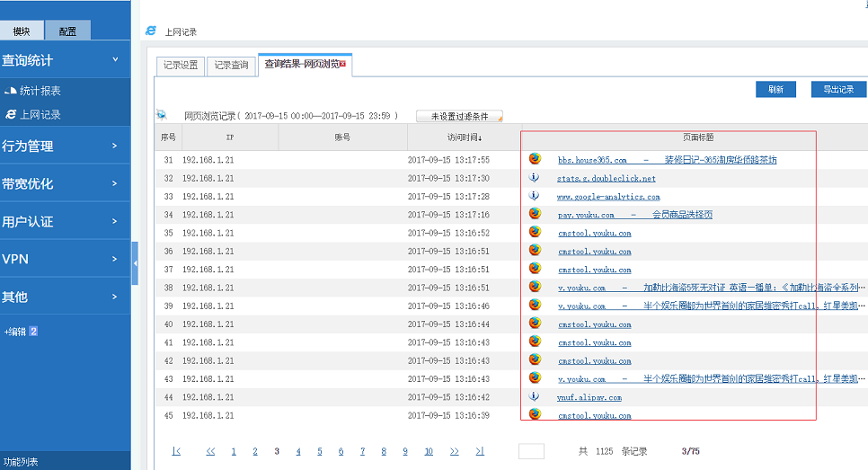Expand the VPN sidebar section
The height and width of the screenshot is (470, 868).
coord(115,259)
